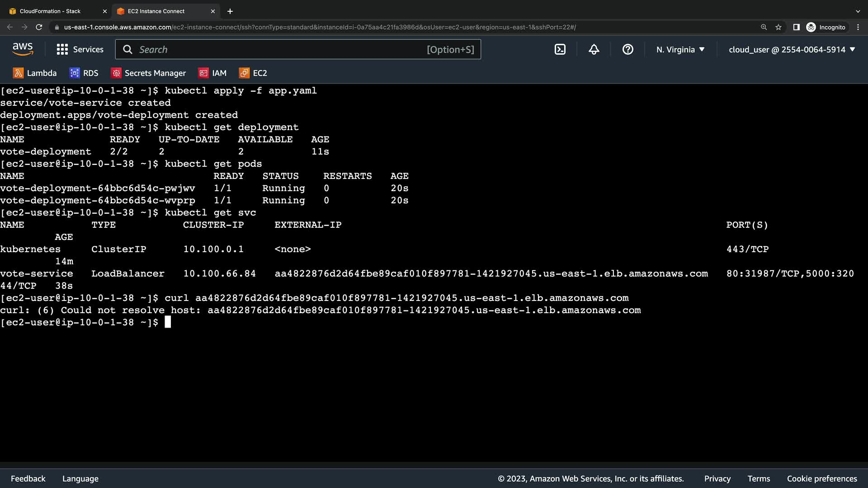Click the AWS logo home icon
The image size is (868, 488).
click(23, 49)
